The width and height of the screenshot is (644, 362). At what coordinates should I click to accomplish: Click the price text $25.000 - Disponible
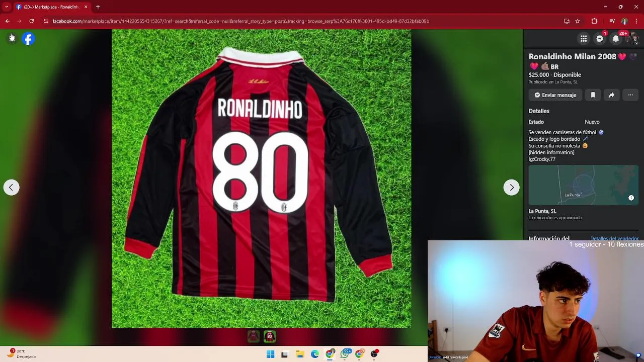click(554, 75)
